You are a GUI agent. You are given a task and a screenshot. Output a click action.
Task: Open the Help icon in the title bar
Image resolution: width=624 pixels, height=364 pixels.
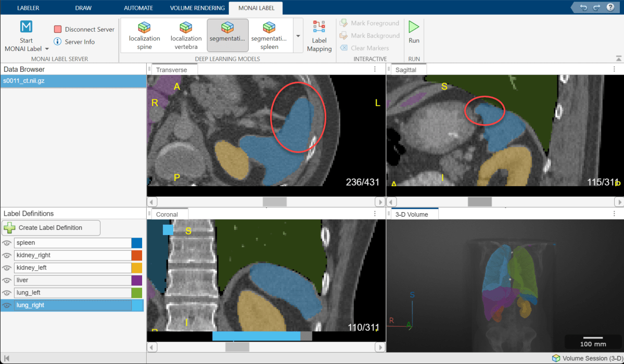click(610, 7)
